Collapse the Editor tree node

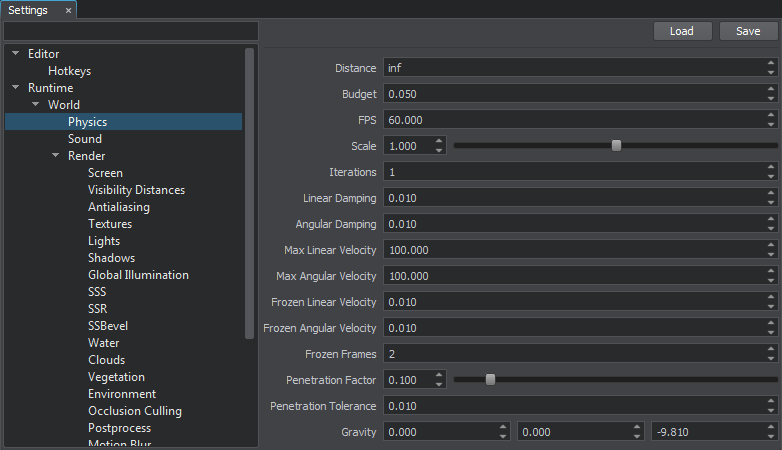pos(16,54)
